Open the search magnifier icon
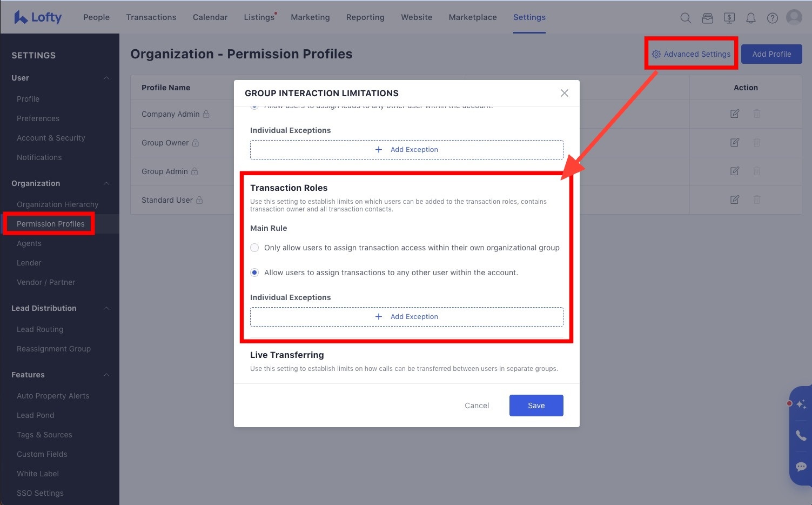 (686, 18)
